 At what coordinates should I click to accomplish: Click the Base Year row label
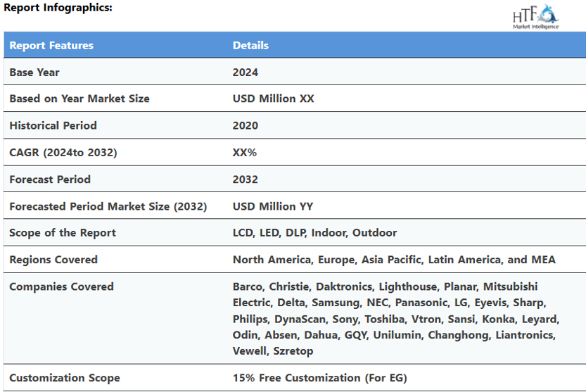[x=34, y=72]
